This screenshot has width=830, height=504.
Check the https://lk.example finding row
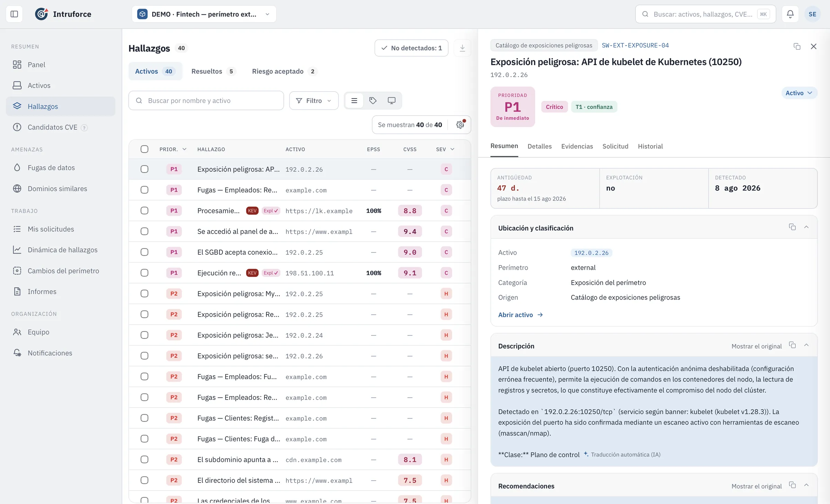click(145, 211)
